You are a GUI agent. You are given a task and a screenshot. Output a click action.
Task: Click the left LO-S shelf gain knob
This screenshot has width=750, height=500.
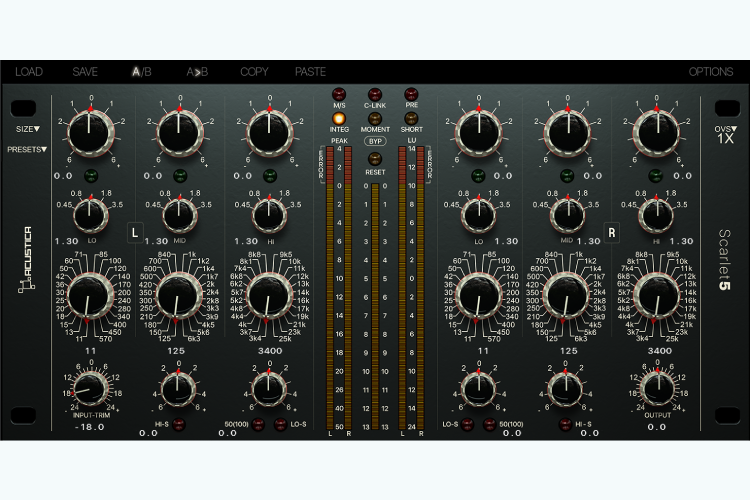click(269, 389)
